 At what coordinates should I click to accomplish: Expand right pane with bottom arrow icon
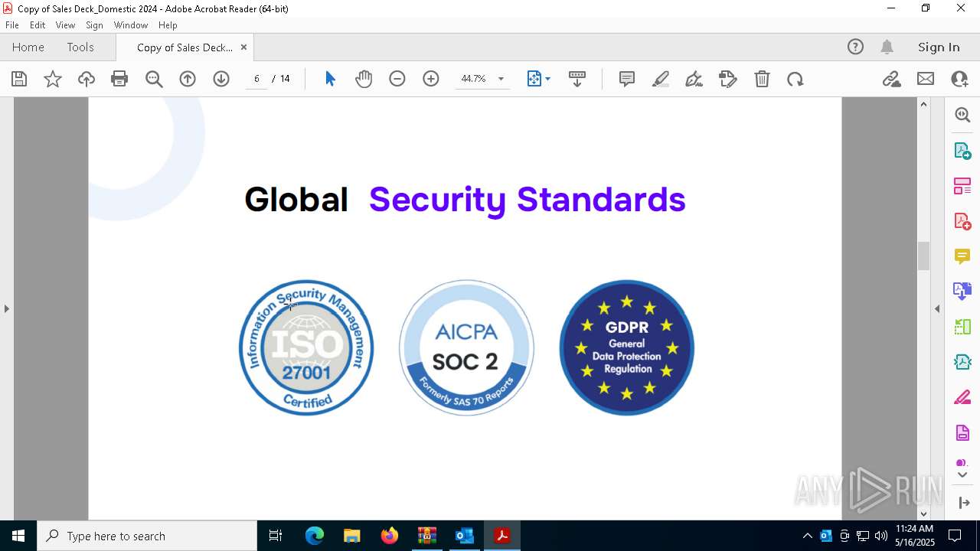pos(963,503)
